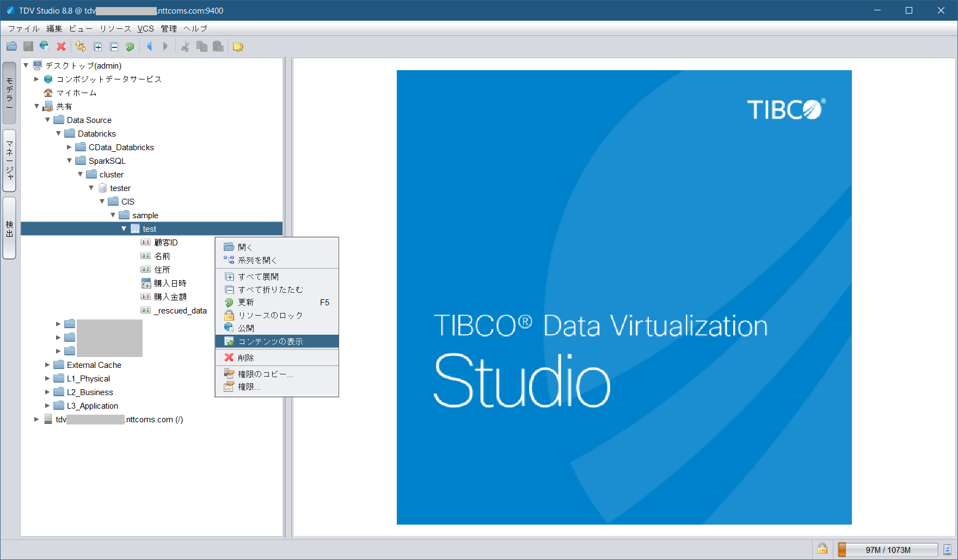Collapse the test table node
The width and height of the screenshot is (958, 560).
tap(124, 229)
